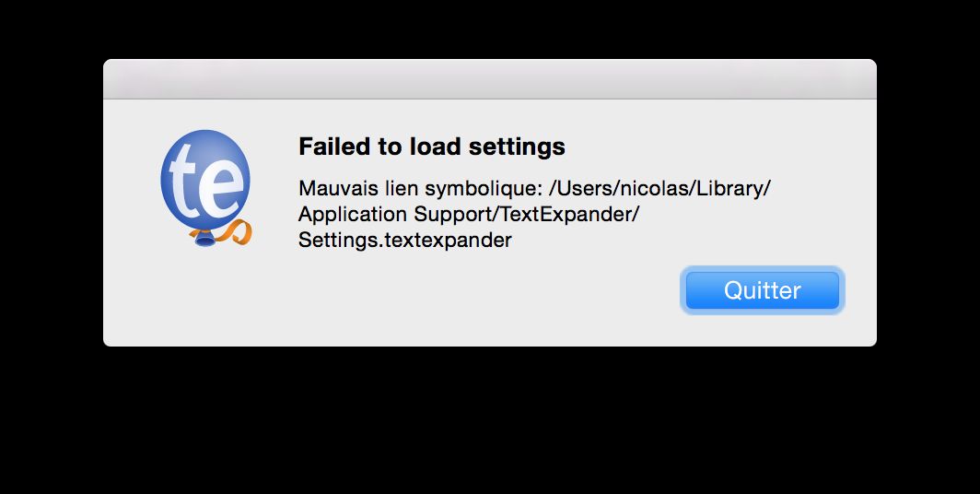Quit the app with Quitter button
Viewport: 980px width, 494px height.
(762, 290)
